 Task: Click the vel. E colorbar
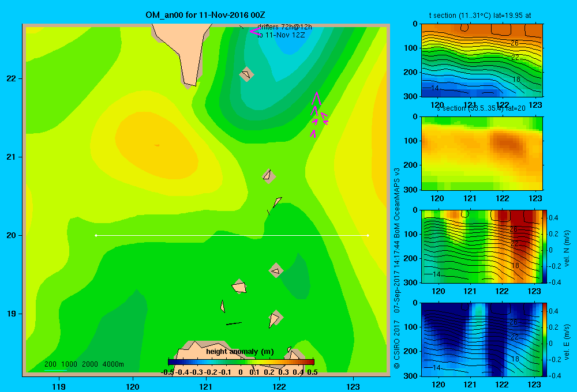(545, 340)
